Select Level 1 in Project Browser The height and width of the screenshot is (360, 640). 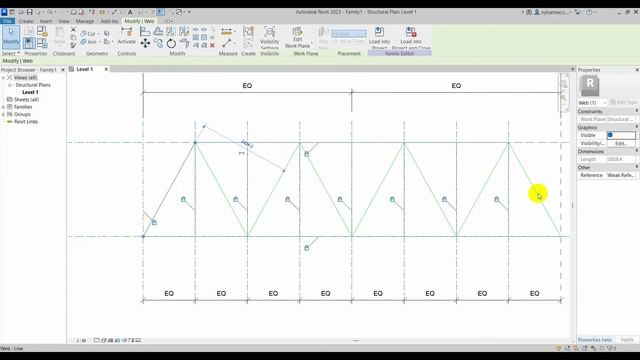(x=30, y=92)
